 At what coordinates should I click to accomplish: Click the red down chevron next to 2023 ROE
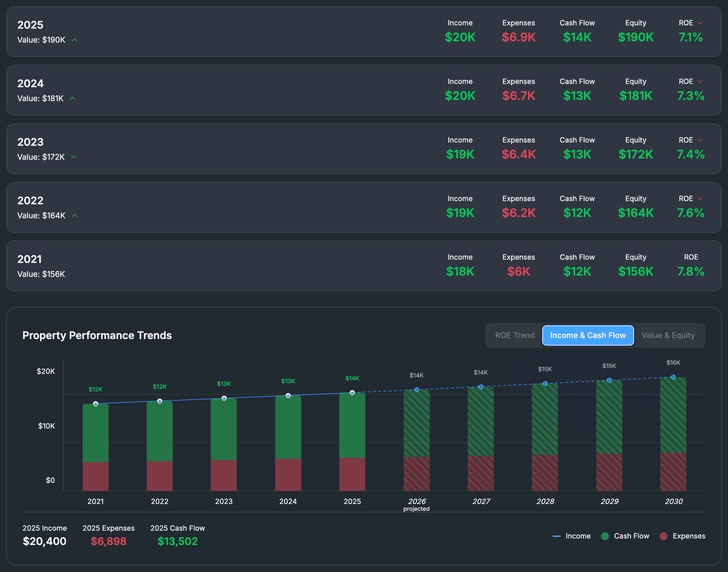(699, 140)
